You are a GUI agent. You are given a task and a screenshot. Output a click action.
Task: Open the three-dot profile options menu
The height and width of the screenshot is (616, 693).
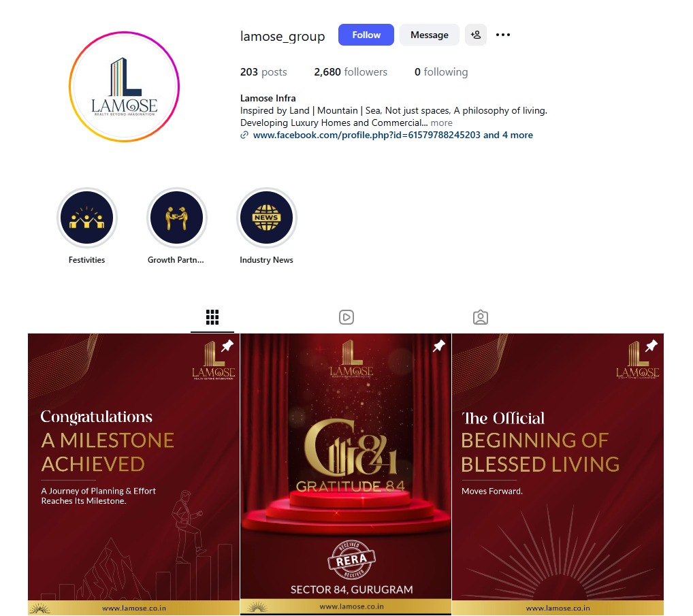pos(502,35)
